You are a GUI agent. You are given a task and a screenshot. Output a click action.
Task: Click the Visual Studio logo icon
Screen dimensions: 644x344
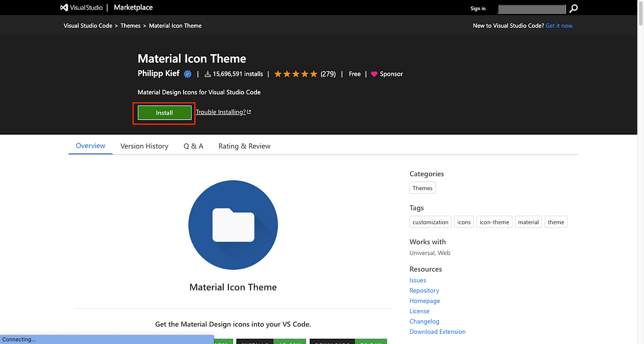tap(64, 8)
